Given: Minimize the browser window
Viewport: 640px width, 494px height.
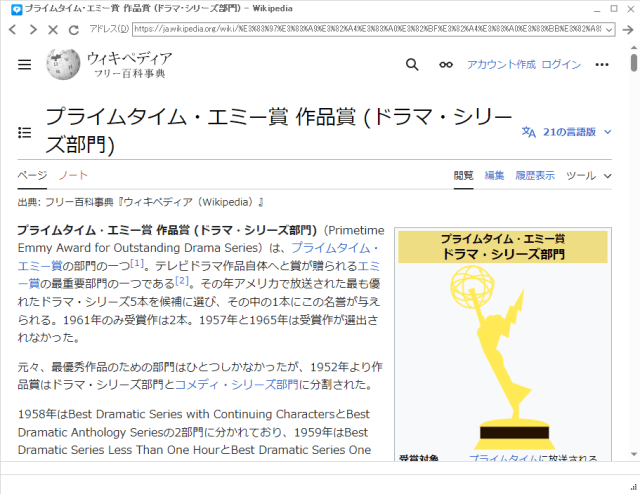Looking at the screenshot, I should [597, 9].
